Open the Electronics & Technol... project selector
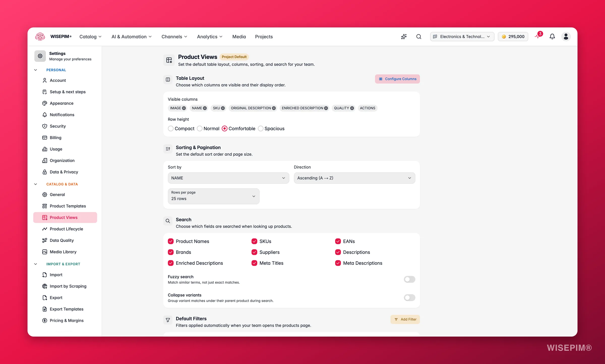 coord(462,37)
